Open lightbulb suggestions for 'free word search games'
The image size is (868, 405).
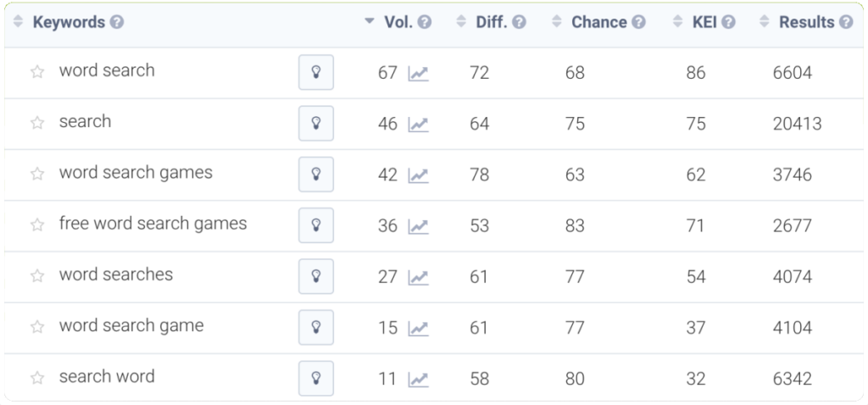(x=315, y=225)
